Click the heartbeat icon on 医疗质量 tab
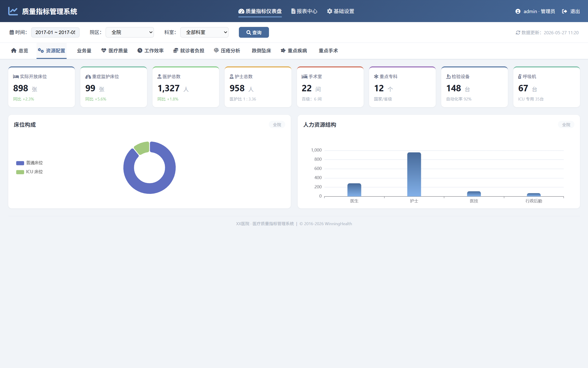The height and width of the screenshot is (368, 588). click(104, 50)
